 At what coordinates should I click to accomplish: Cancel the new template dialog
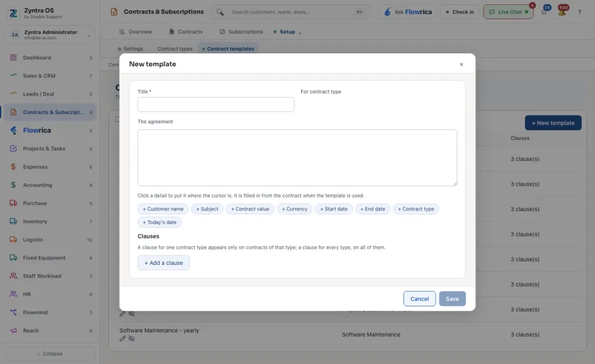pos(420,299)
